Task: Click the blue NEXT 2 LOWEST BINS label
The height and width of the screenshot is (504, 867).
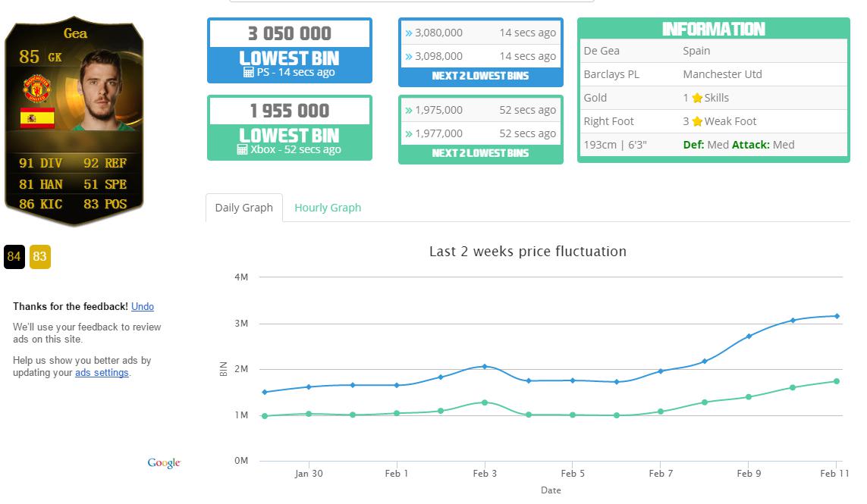Action: pos(480,76)
